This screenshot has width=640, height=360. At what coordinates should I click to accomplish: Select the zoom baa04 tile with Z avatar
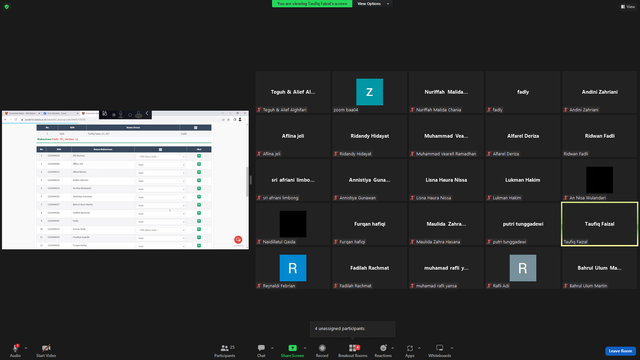[x=369, y=92]
